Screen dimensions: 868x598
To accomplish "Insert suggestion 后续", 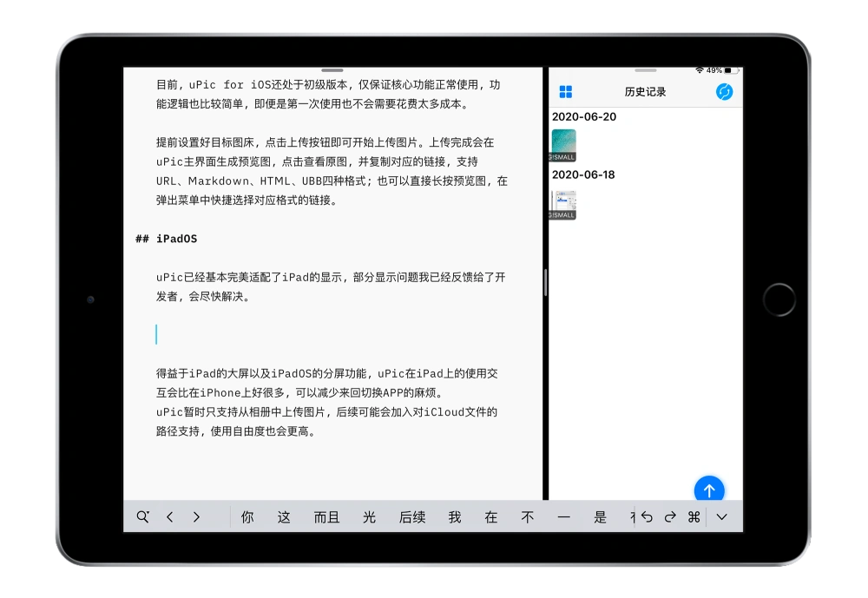I will pyautogui.click(x=412, y=517).
